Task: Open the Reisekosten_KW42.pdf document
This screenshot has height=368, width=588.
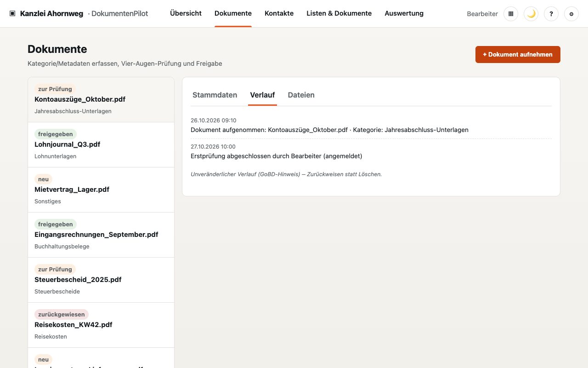Action: click(x=101, y=325)
